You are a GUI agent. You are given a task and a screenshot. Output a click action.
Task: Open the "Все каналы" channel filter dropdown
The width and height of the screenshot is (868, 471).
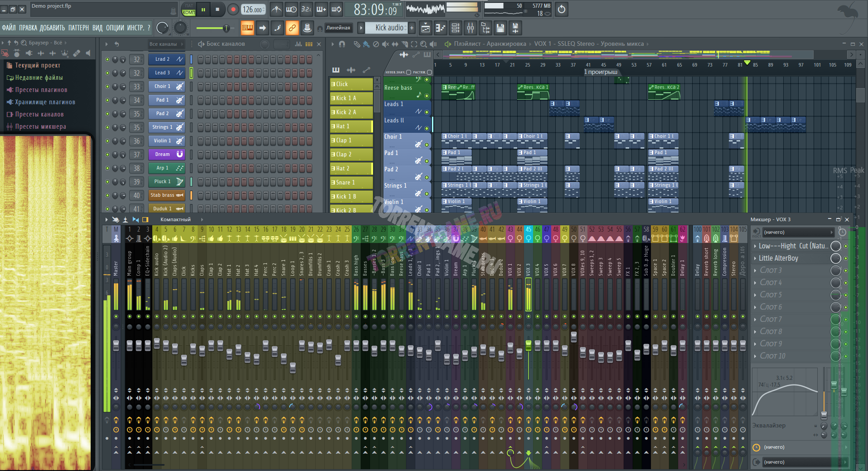166,44
